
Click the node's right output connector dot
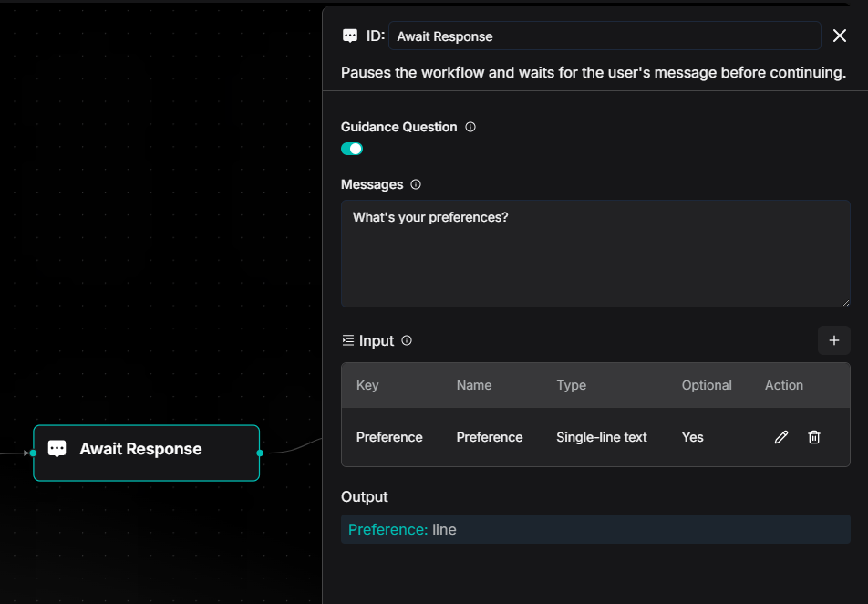click(x=260, y=453)
